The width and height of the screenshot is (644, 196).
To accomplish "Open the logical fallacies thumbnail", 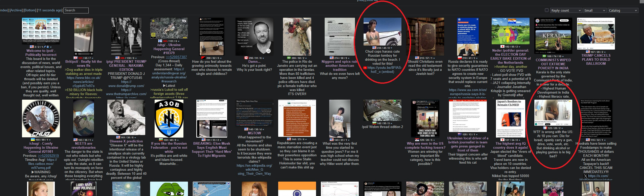I will [x=41, y=31].
